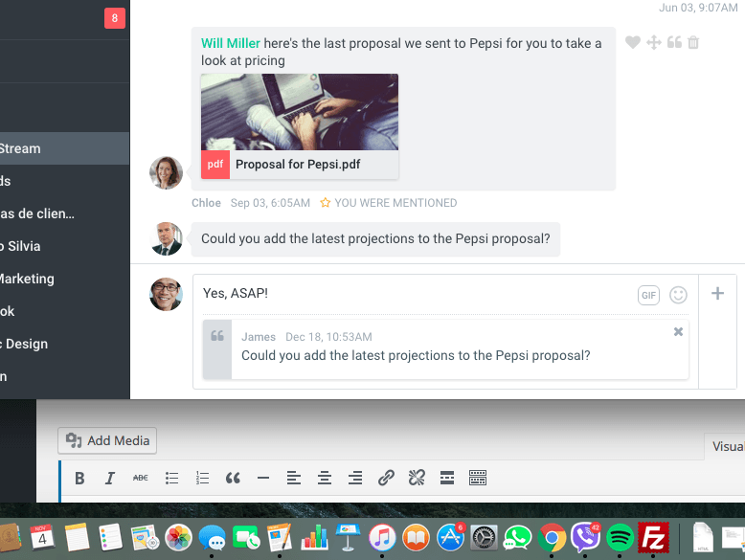Click the Will Miller mention link
This screenshot has height=560, width=745.
pyautogui.click(x=230, y=43)
